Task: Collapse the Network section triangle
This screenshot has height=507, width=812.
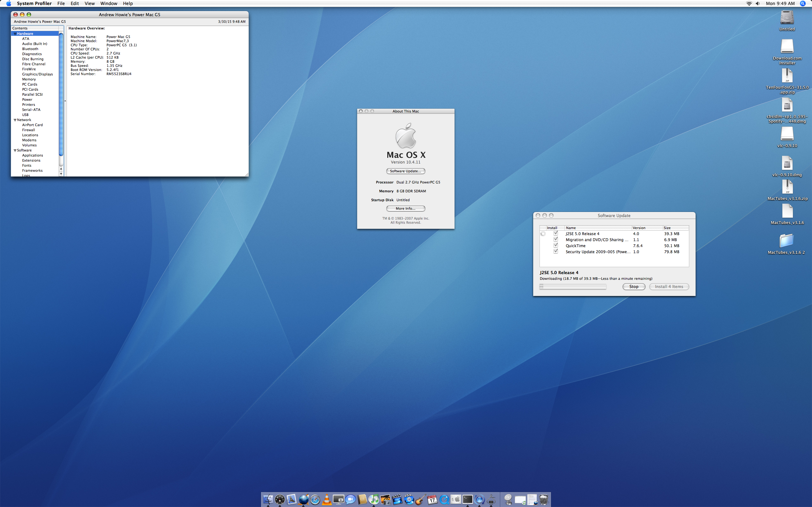Action: click(x=15, y=120)
